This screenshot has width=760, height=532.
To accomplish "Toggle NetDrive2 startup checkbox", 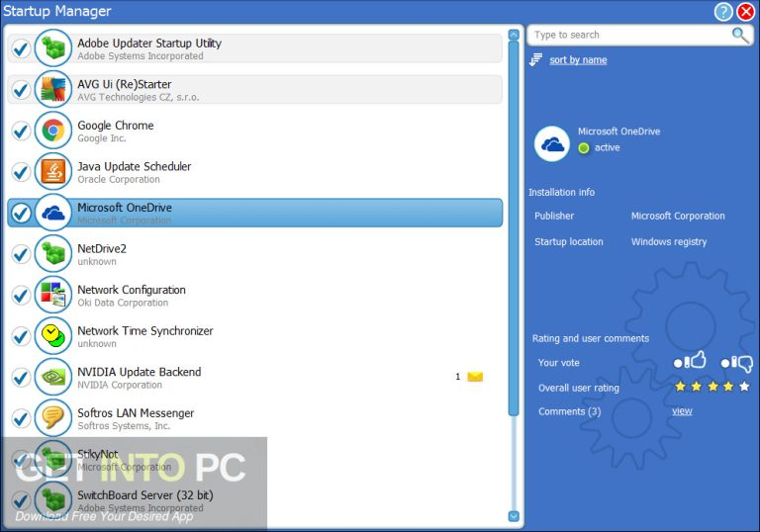I will pyautogui.click(x=22, y=254).
